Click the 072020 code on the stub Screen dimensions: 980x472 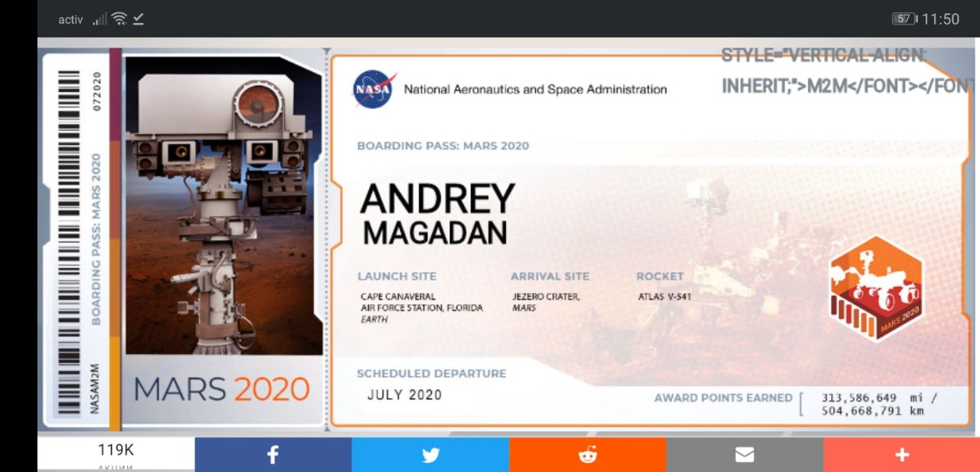coord(96,91)
